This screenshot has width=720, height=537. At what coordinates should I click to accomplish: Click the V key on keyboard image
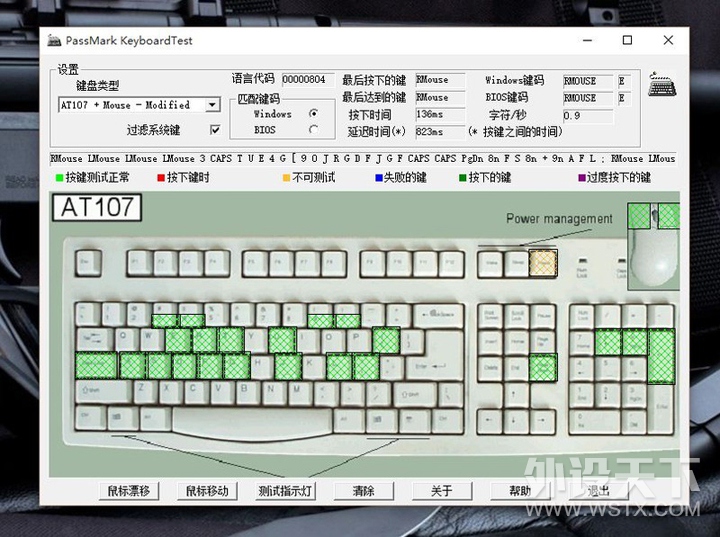coord(224,393)
